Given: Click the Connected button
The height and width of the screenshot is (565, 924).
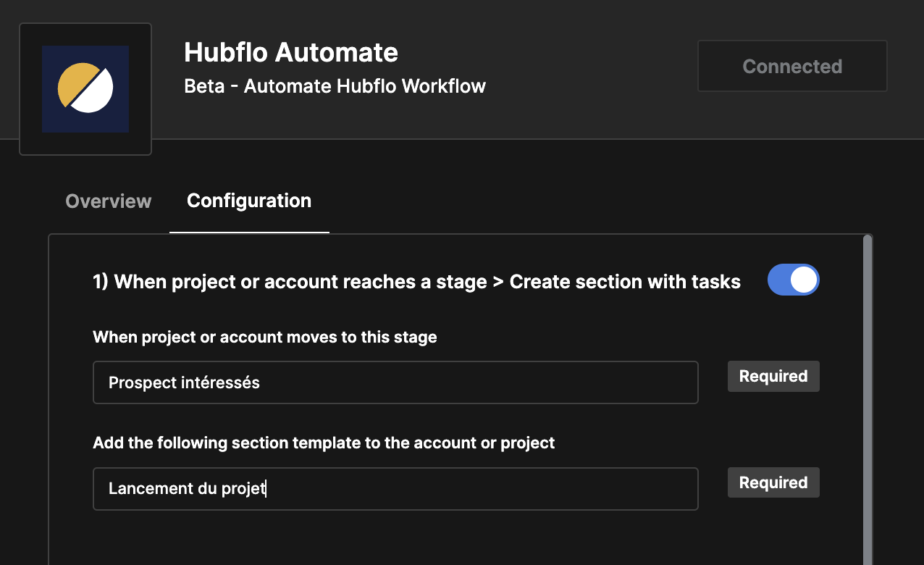Looking at the screenshot, I should [x=792, y=66].
